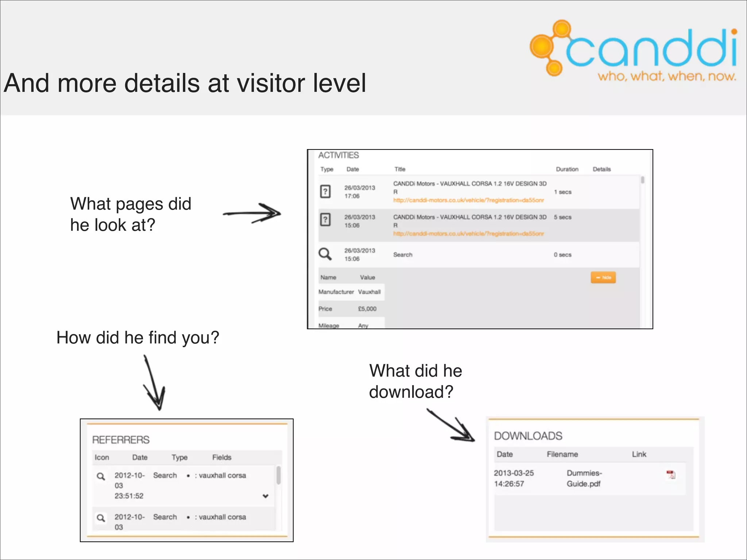Open the PDF link icon for Dummies-Guide.pdf
Screen dimensions: 747x560
671,474
